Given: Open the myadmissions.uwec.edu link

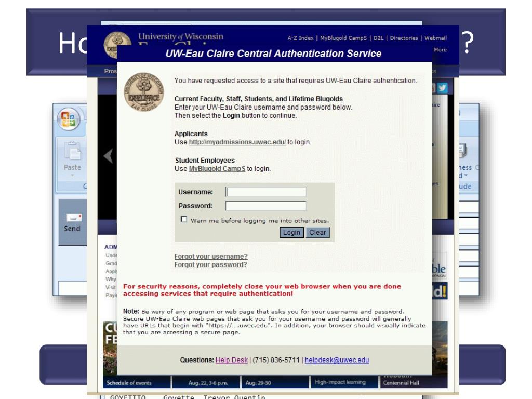Looking at the screenshot, I should click(237, 142).
